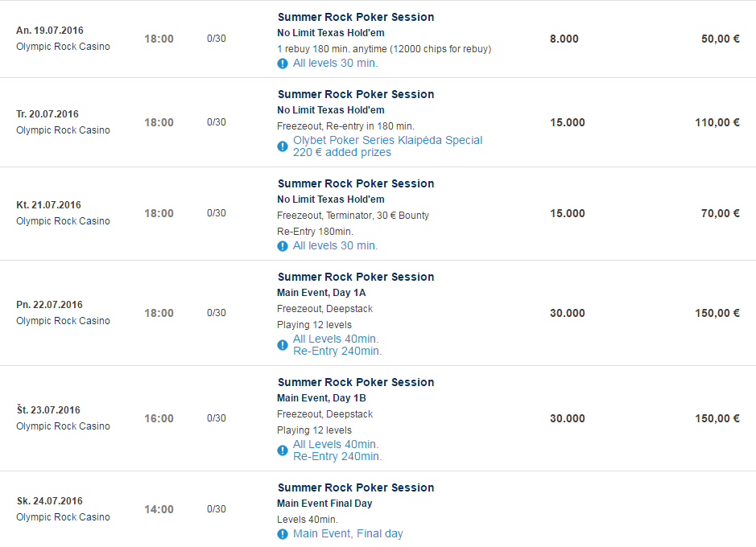Click Olympic Rock Casino under Sk. 24.07.2016
The image size is (756, 547).
pyautogui.click(x=63, y=517)
